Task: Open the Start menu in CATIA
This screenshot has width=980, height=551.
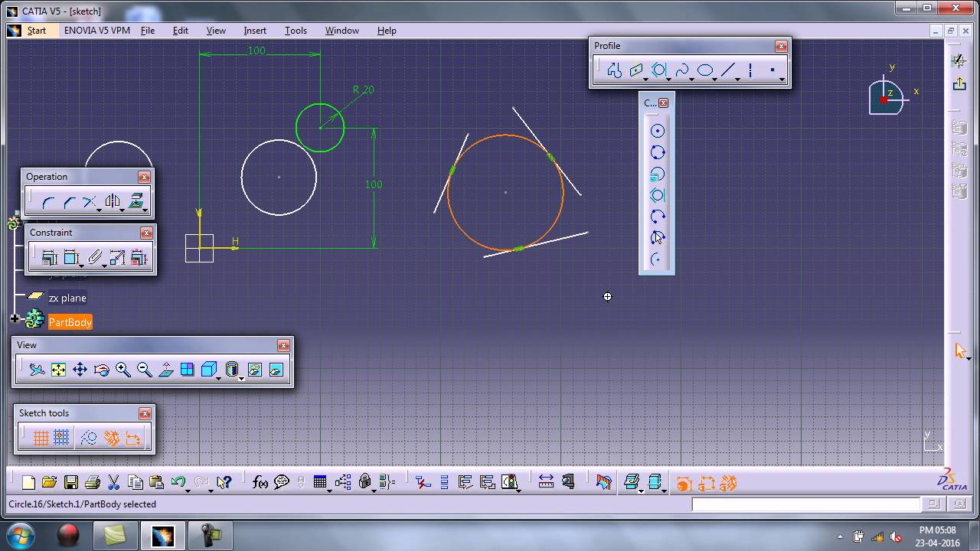Action: pos(36,31)
